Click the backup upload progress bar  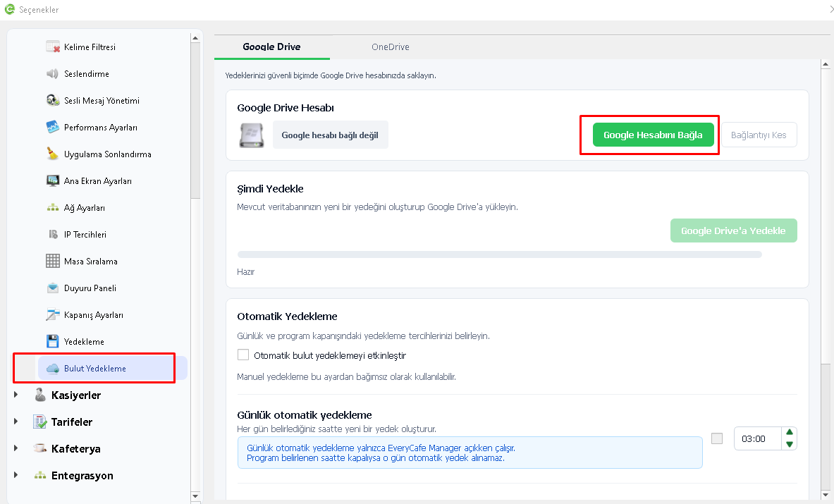499,254
